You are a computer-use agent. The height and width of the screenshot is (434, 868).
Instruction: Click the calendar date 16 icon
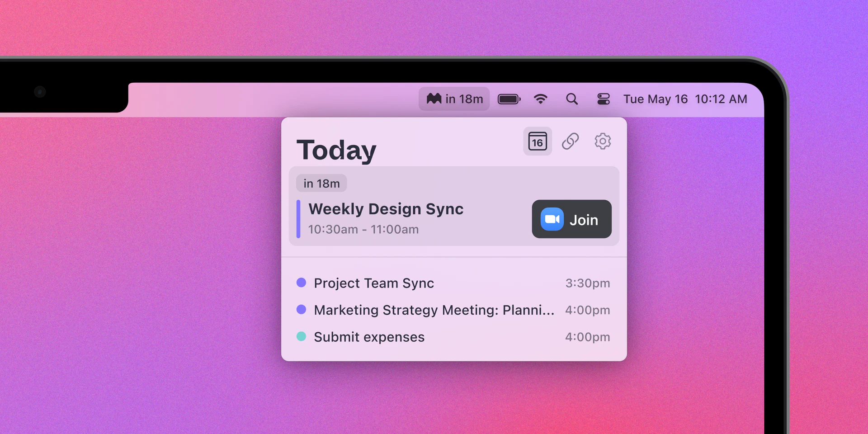pyautogui.click(x=537, y=142)
